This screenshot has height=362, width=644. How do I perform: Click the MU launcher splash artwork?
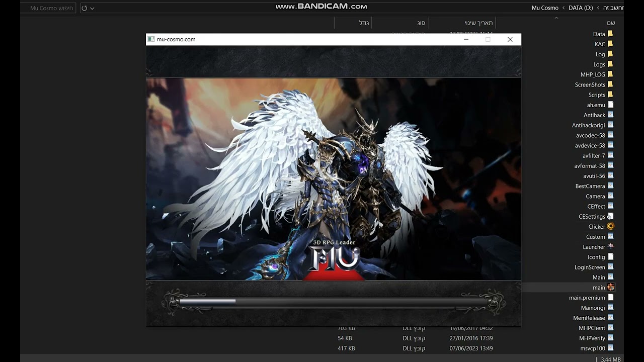point(334,179)
